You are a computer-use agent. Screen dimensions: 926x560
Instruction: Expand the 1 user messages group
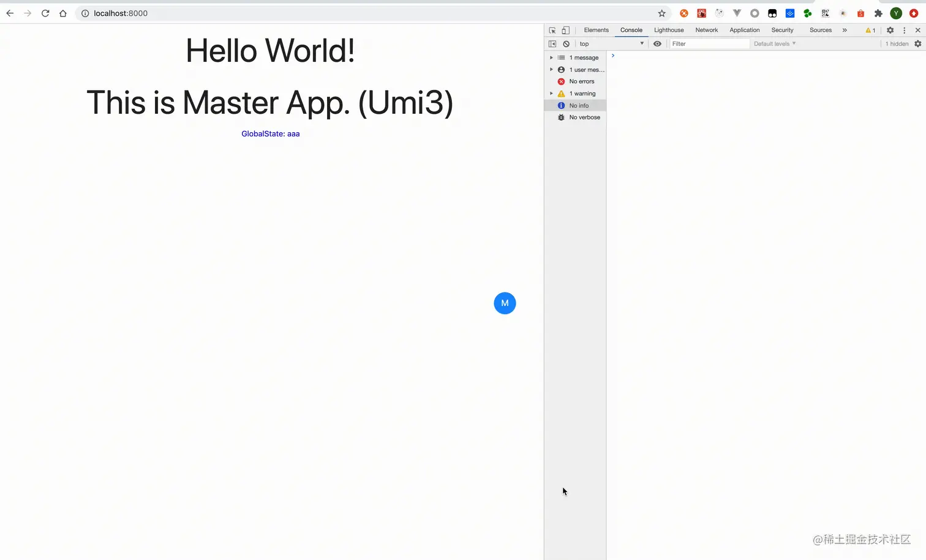pyautogui.click(x=551, y=70)
